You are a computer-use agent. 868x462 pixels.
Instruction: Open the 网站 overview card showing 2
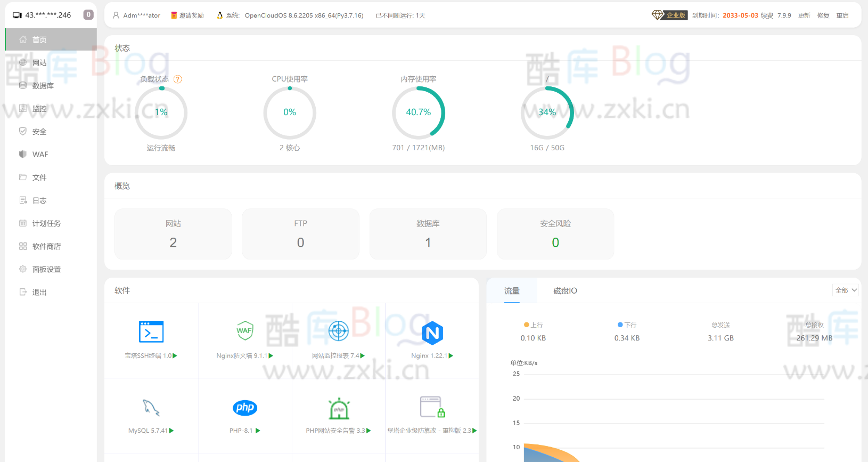coord(173,234)
